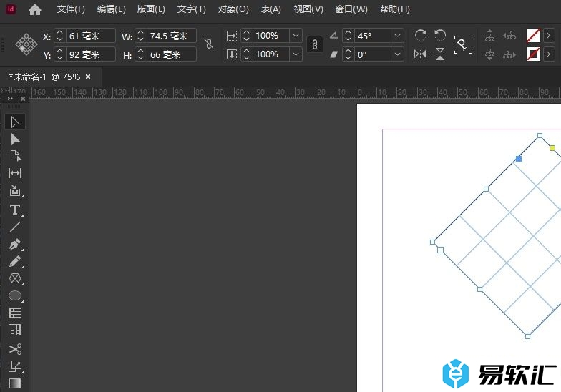Image resolution: width=561 pixels, height=392 pixels.
Task: Toggle the constrain width and height proportions link
Action: 209,44
